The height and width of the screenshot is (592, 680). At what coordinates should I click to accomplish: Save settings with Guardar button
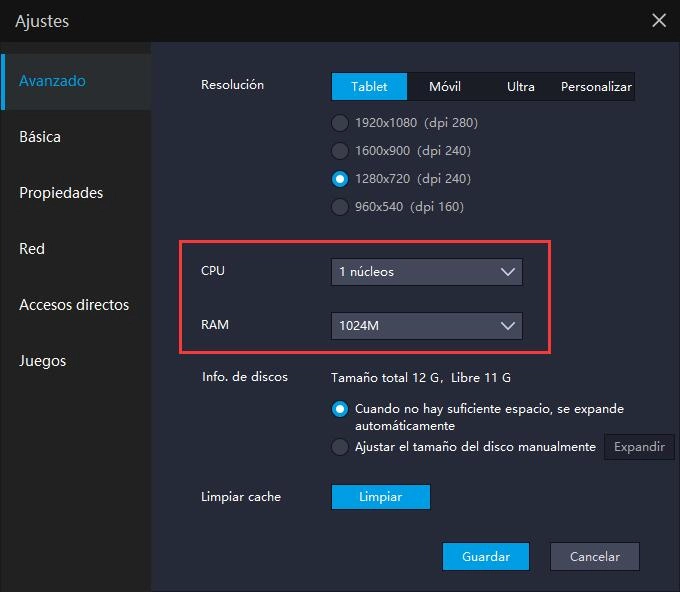click(486, 556)
